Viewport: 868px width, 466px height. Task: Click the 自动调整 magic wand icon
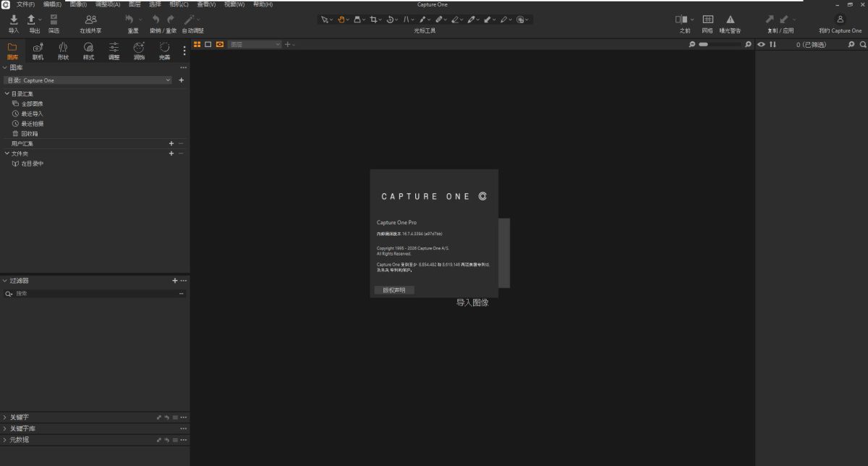click(x=191, y=20)
